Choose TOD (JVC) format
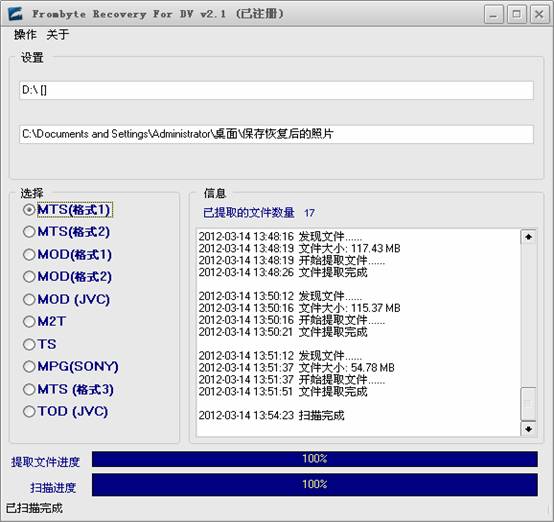This screenshot has height=522, width=554. click(x=65, y=411)
